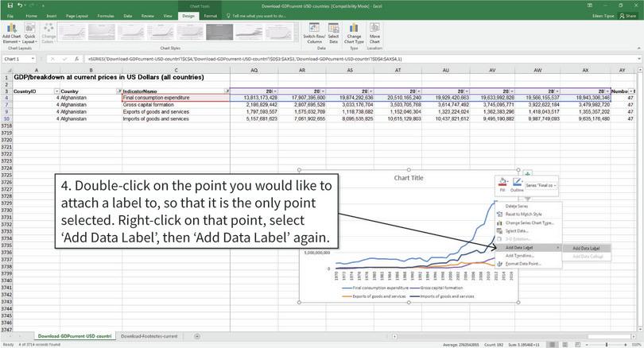Open the Formulas ribbon tab
The height and width of the screenshot is (348, 644).
click(106, 16)
